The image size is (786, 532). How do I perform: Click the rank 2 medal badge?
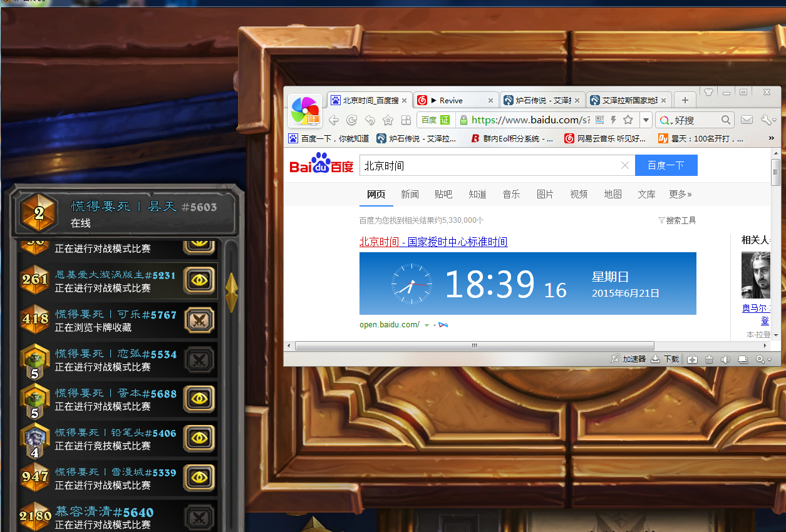(39, 213)
